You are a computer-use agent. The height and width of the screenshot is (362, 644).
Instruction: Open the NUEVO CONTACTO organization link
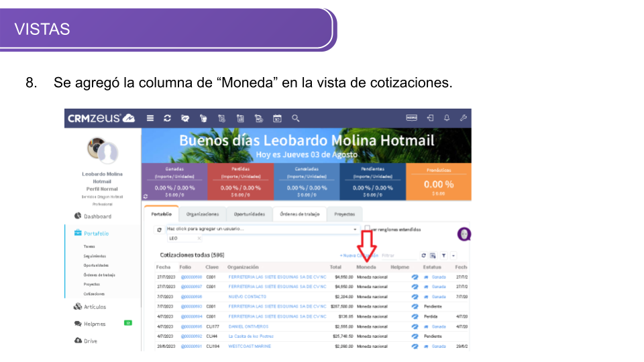pos(248,296)
